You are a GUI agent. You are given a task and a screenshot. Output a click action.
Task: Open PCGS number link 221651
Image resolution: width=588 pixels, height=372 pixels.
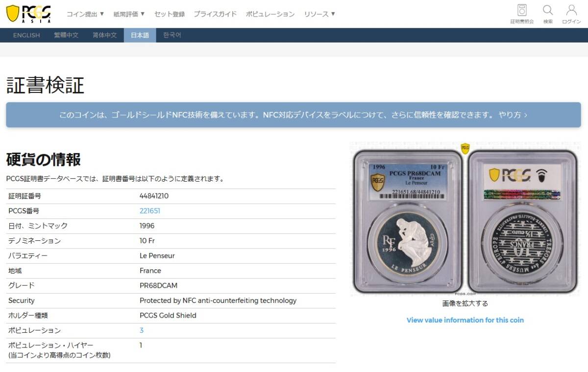tap(150, 211)
